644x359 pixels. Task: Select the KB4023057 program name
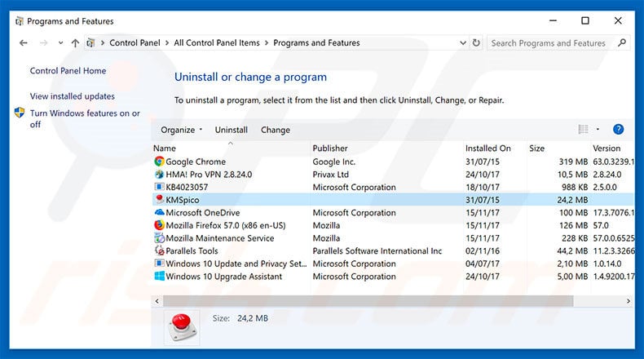click(x=187, y=187)
